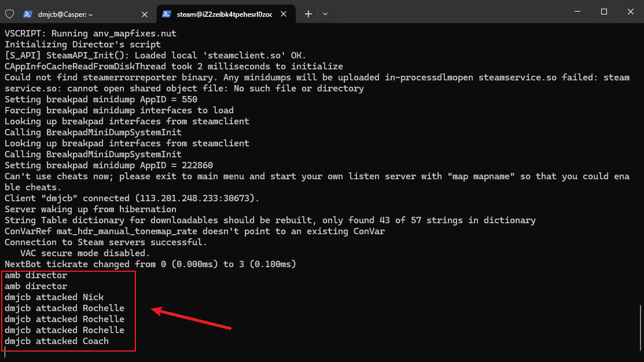Click the 'ConVarRef mat_hdr_manual_tonemap_rate' line
Viewport: 644px width, 362px height.
coord(194,231)
